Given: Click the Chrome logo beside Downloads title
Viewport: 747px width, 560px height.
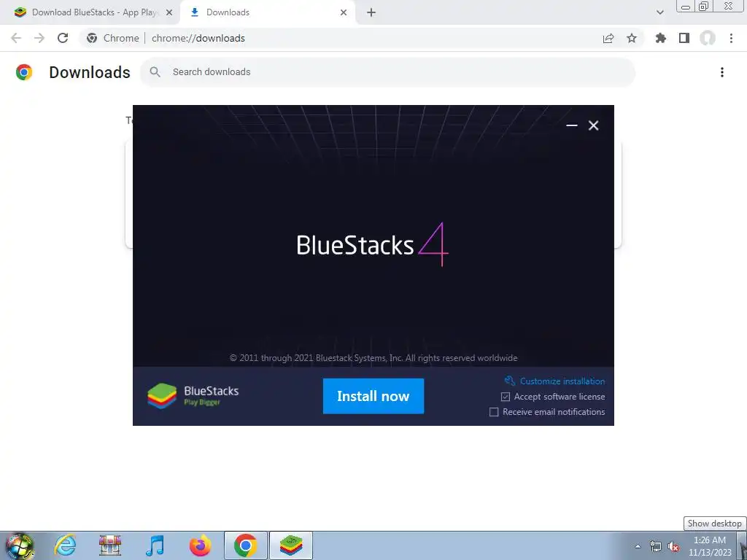Looking at the screenshot, I should [x=24, y=72].
